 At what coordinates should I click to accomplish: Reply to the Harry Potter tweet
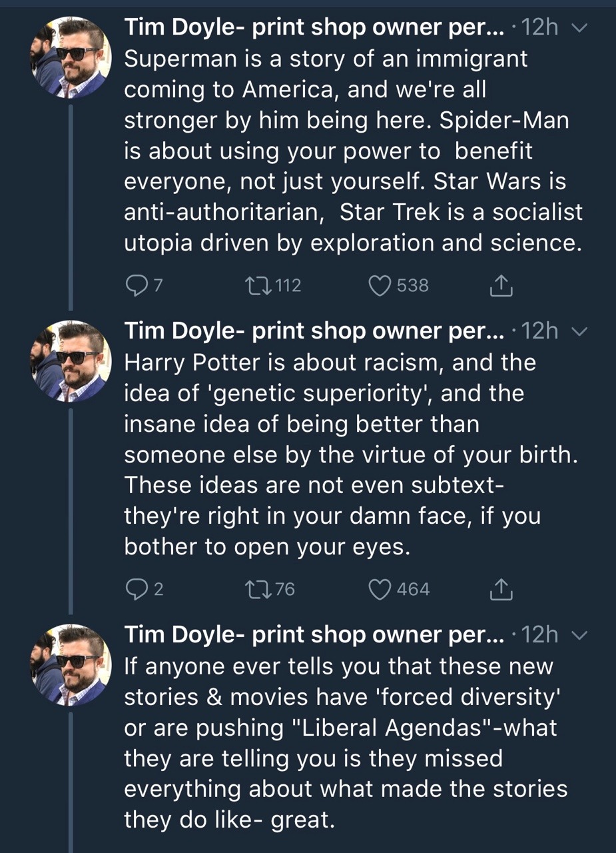137,589
